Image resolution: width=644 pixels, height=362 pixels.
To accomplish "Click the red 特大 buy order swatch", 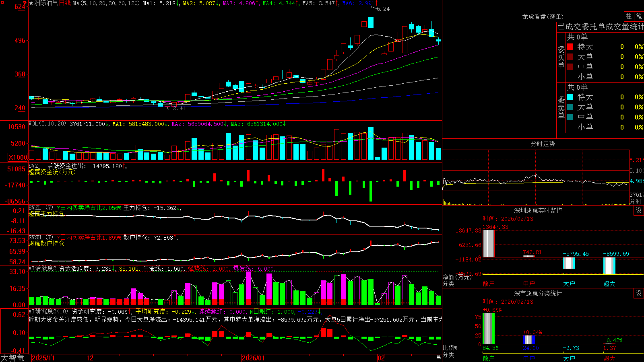I will (570, 47).
